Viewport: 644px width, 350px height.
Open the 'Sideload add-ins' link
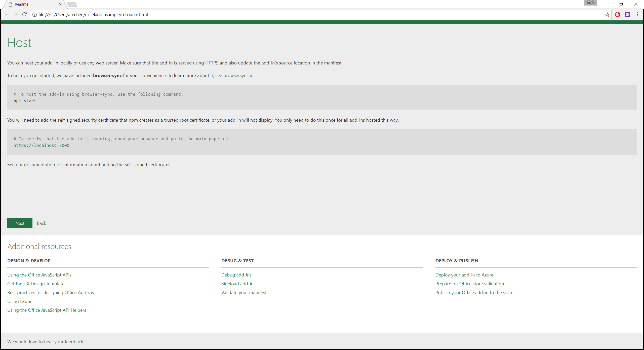point(238,284)
